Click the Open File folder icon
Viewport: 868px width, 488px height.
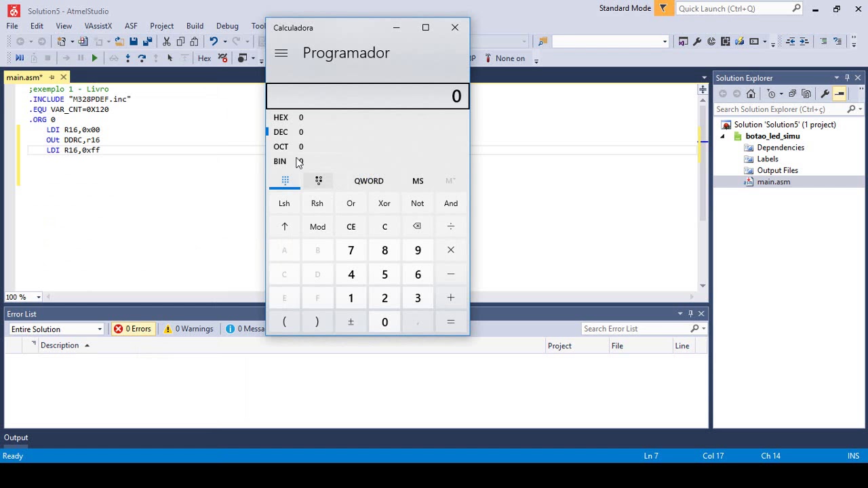point(119,41)
